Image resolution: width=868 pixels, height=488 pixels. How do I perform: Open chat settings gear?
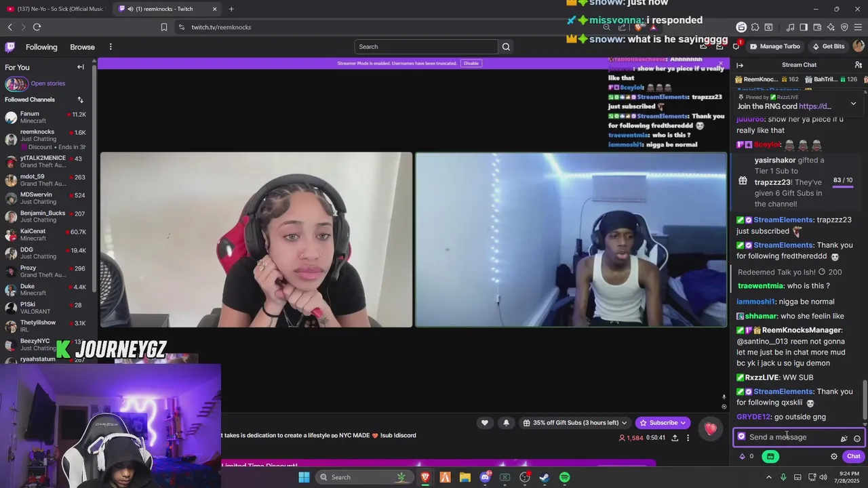coord(834,456)
